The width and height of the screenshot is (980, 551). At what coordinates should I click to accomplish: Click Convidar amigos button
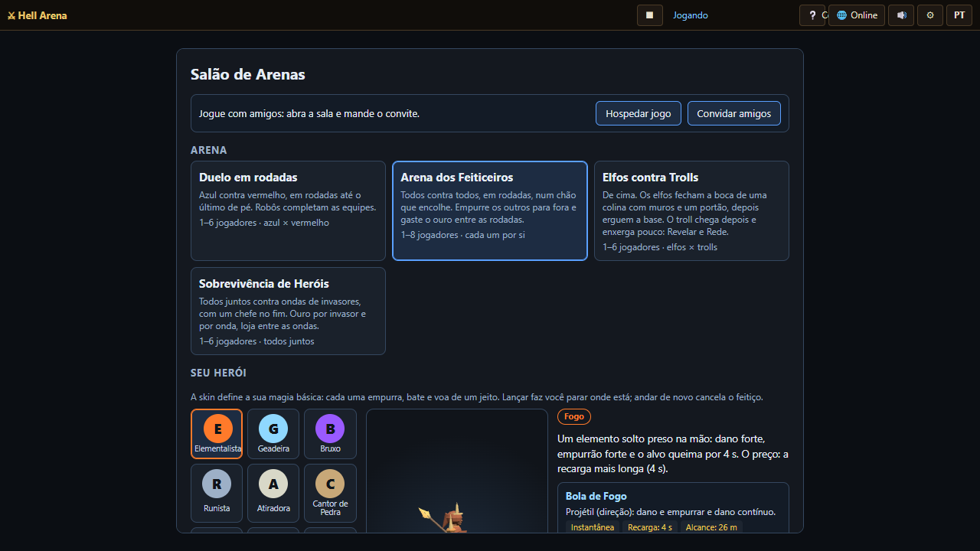(x=734, y=113)
